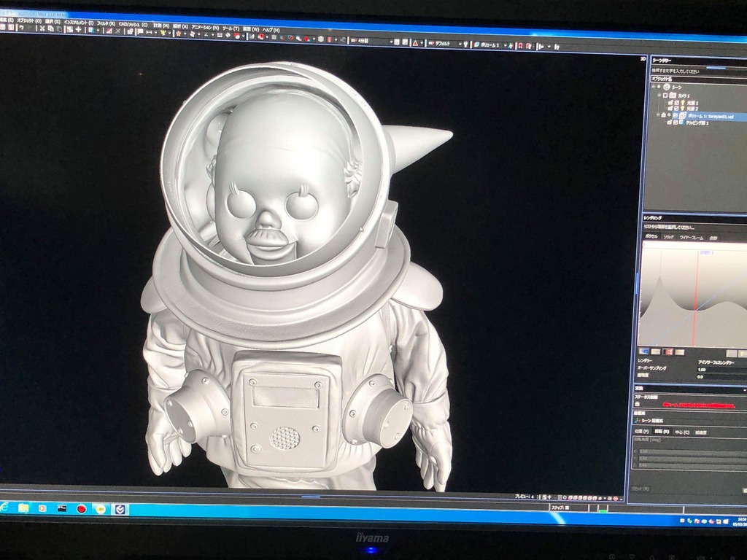Undo the last action with the toolbar arrow
Viewport: 747px width, 560px height.
tap(21, 28)
